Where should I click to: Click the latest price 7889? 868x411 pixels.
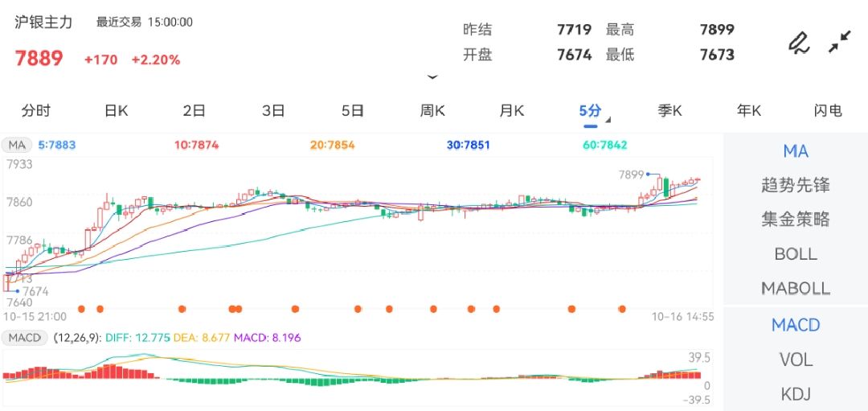(x=39, y=58)
